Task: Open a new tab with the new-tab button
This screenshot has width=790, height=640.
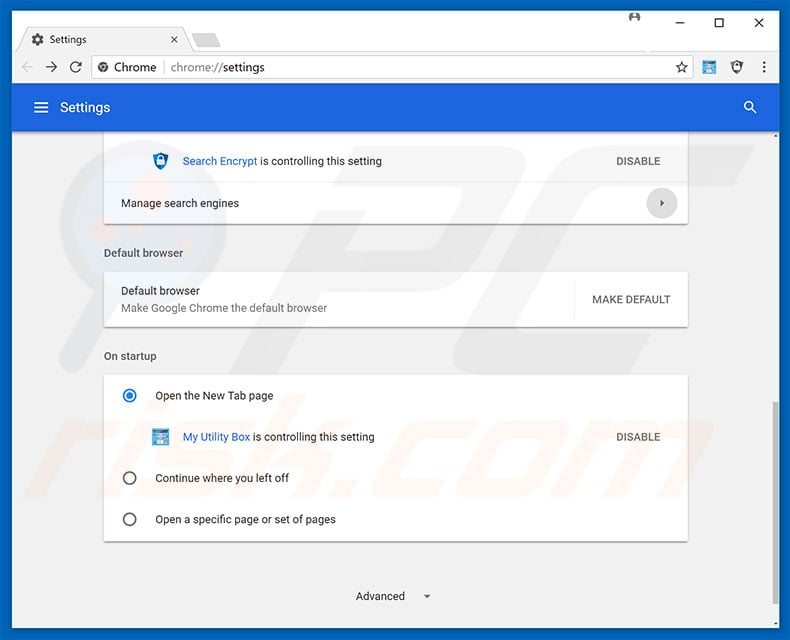Action: coord(206,40)
